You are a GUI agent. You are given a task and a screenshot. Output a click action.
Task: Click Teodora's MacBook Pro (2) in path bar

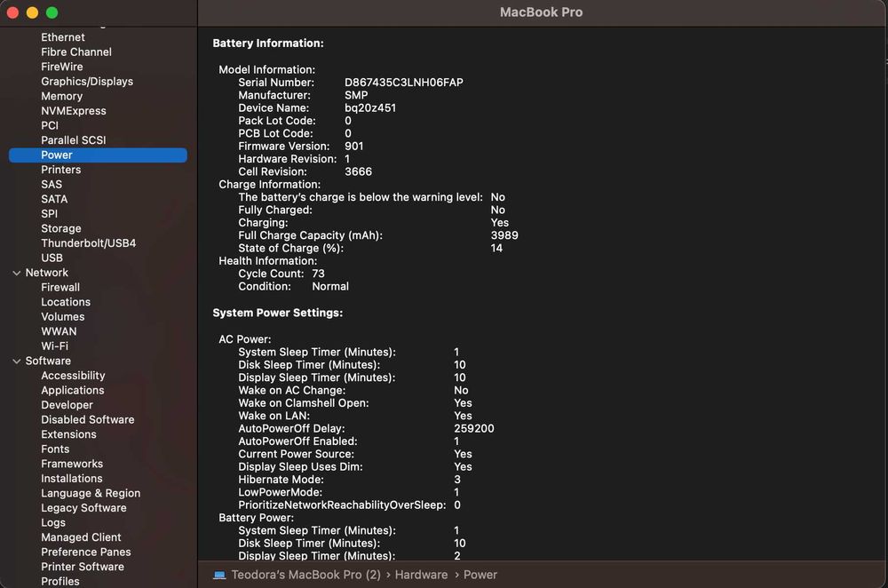click(305, 575)
